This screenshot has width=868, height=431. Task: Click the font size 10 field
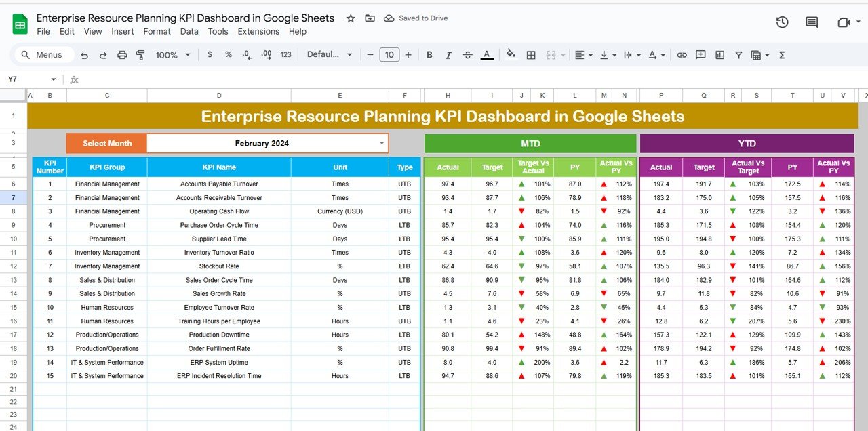click(x=389, y=55)
